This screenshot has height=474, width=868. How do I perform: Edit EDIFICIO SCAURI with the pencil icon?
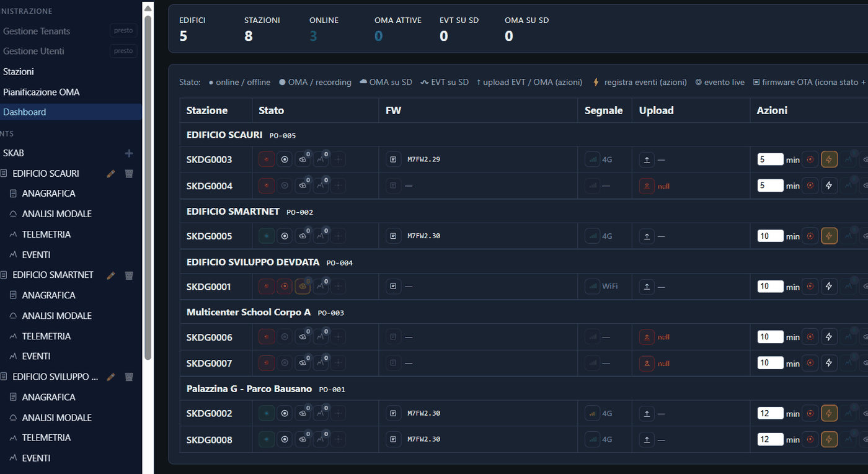pos(111,174)
